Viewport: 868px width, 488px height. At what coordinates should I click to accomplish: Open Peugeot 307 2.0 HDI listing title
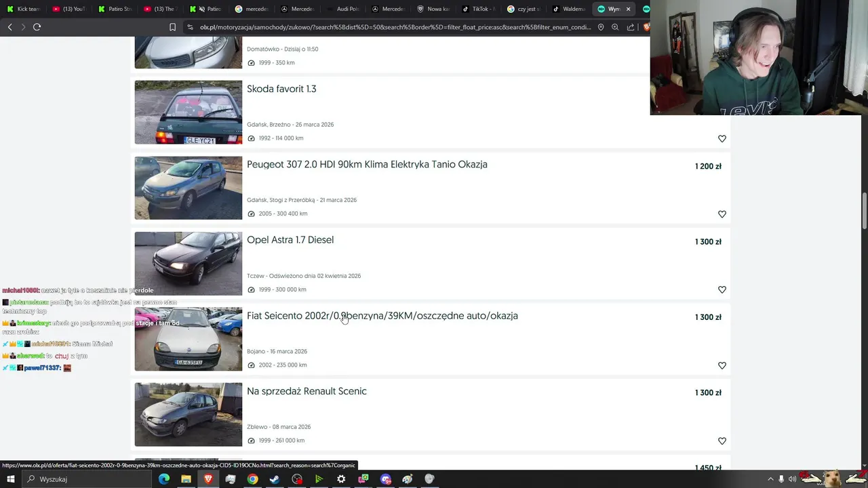pyautogui.click(x=367, y=164)
